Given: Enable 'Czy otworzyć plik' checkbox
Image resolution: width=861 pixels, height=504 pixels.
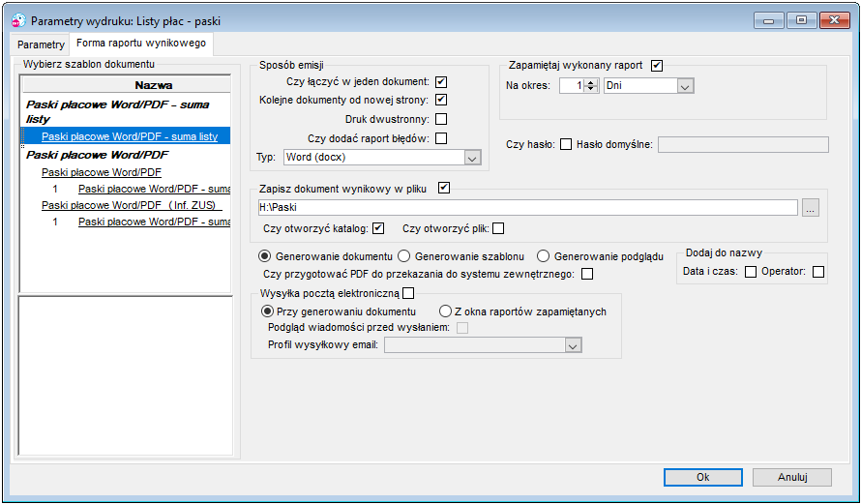Looking at the screenshot, I should tap(498, 228).
